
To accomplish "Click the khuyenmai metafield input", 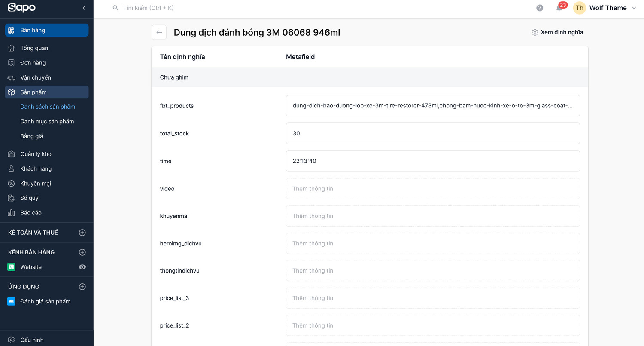I will (x=433, y=216).
